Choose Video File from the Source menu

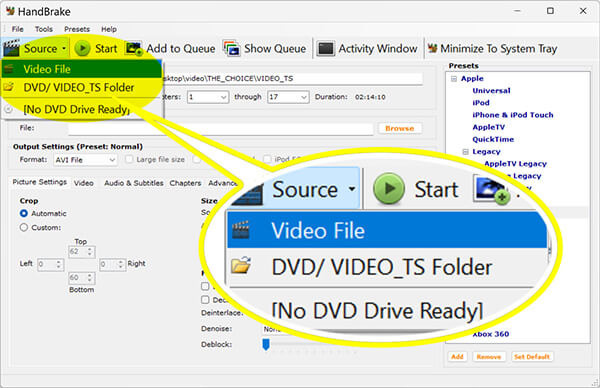(82, 69)
